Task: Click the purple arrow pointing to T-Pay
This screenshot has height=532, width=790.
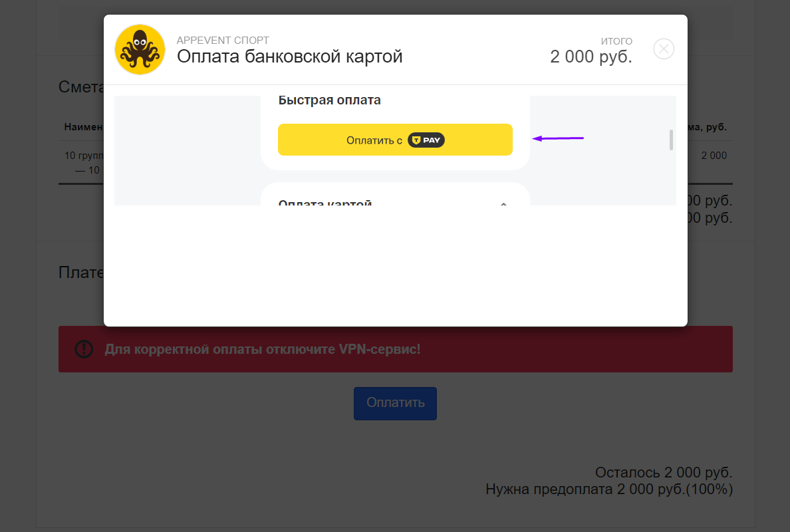Action: (x=558, y=138)
